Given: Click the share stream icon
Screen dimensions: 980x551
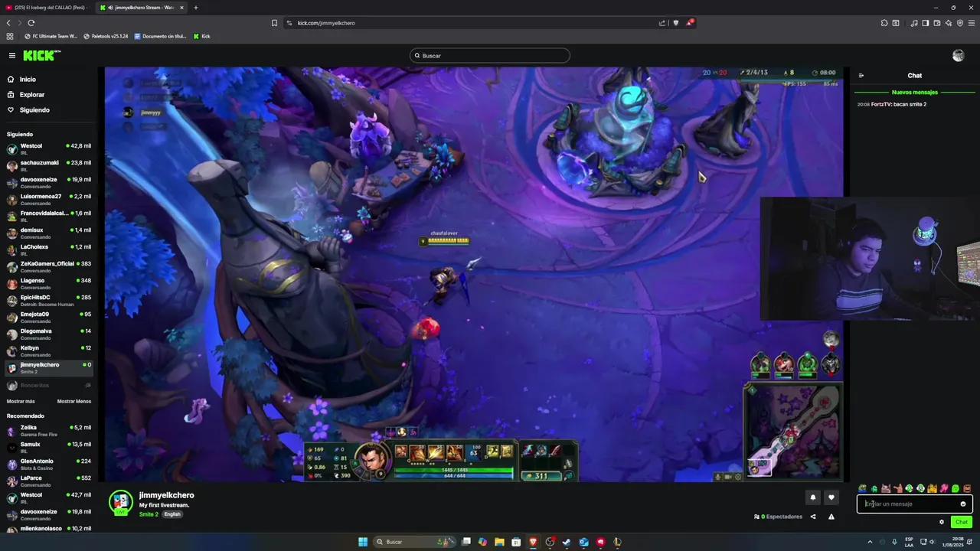Looking at the screenshot, I should [813, 517].
